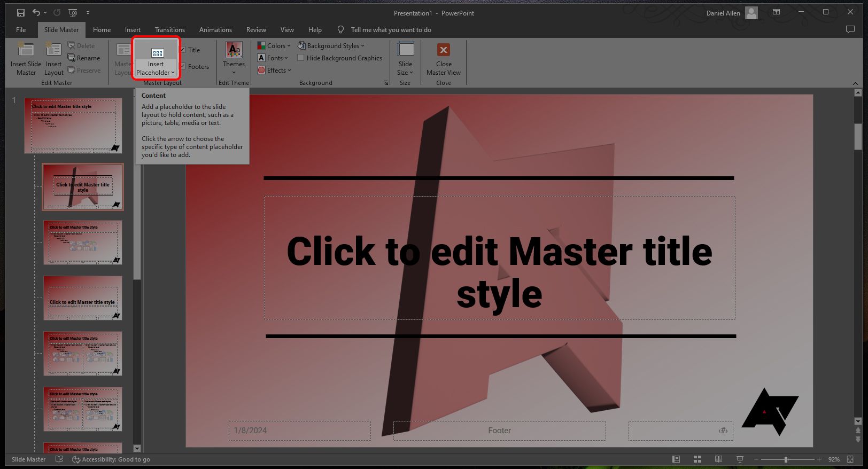Delete the selected layout
This screenshot has height=469, width=868.
81,46
